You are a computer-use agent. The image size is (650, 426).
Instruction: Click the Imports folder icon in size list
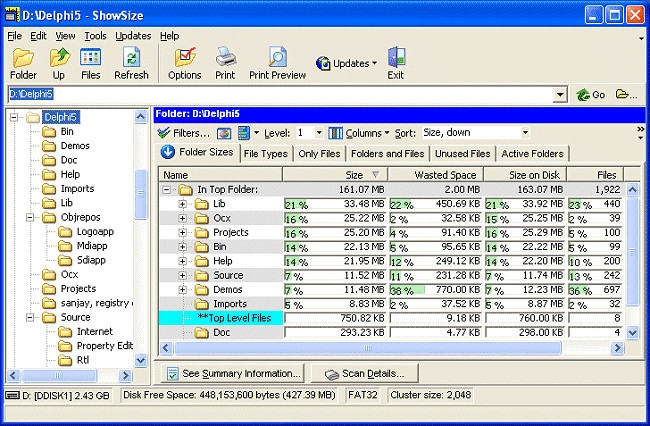coord(202,304)
